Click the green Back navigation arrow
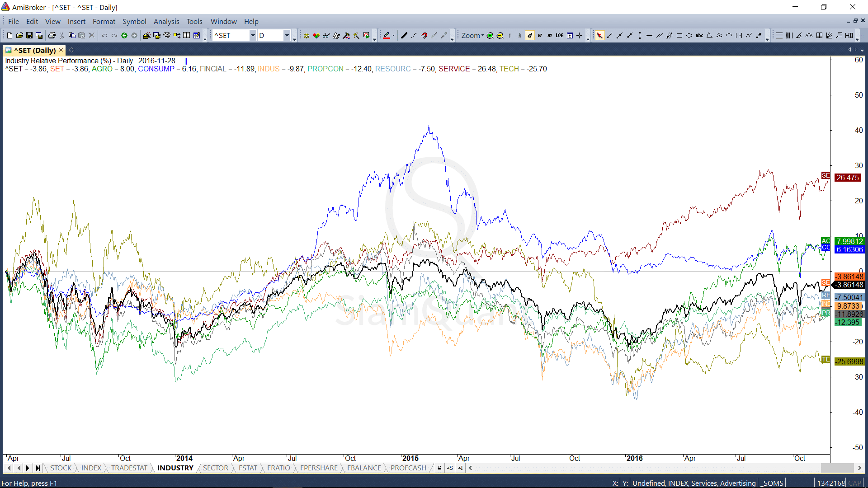Screen dimensions: 868x488 (124, 35)
